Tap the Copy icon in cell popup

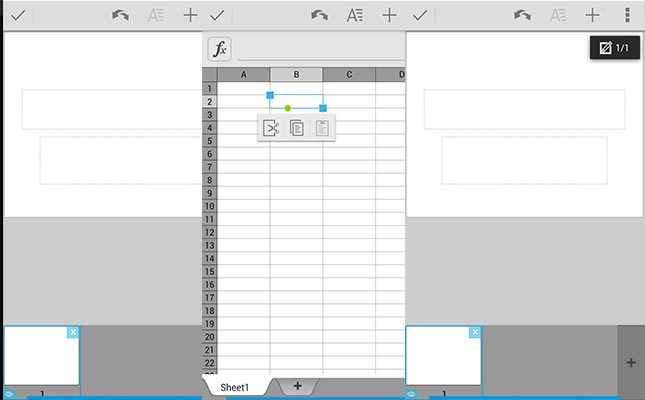pyautogui.click(x=296, y=128)
